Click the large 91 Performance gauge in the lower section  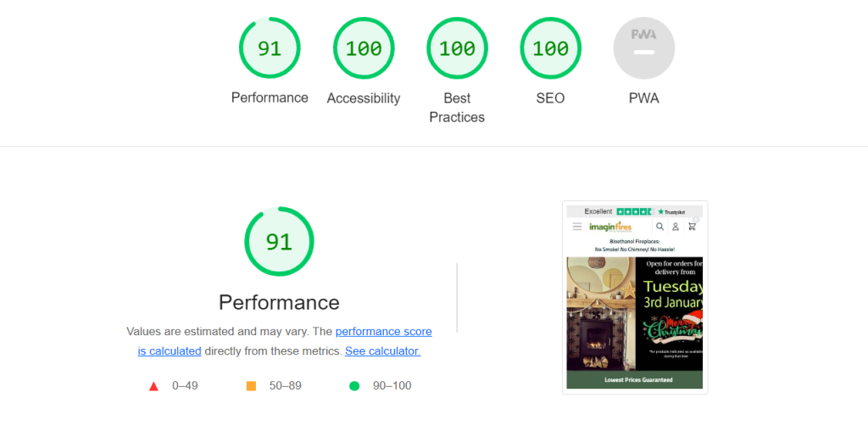coord(279,242)
